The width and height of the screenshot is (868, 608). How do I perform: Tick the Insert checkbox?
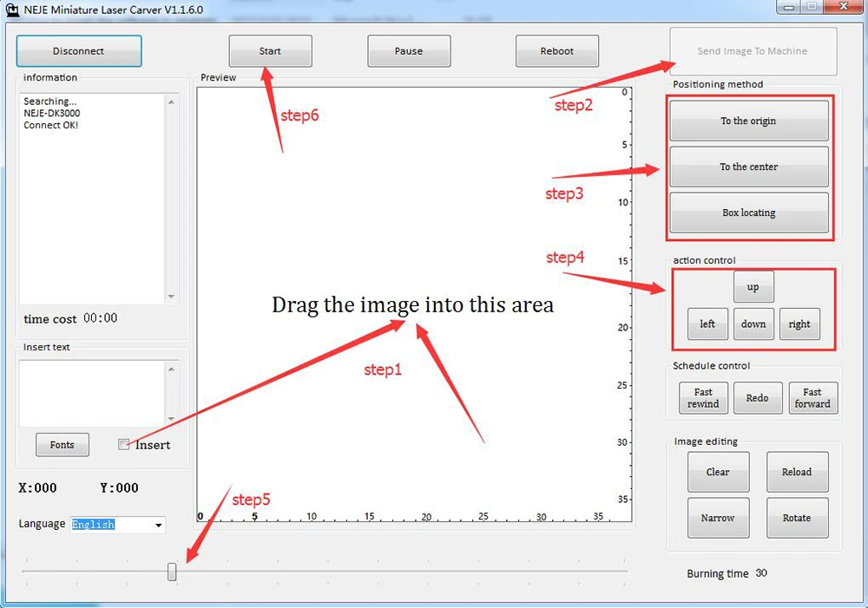tap(123, 444)
